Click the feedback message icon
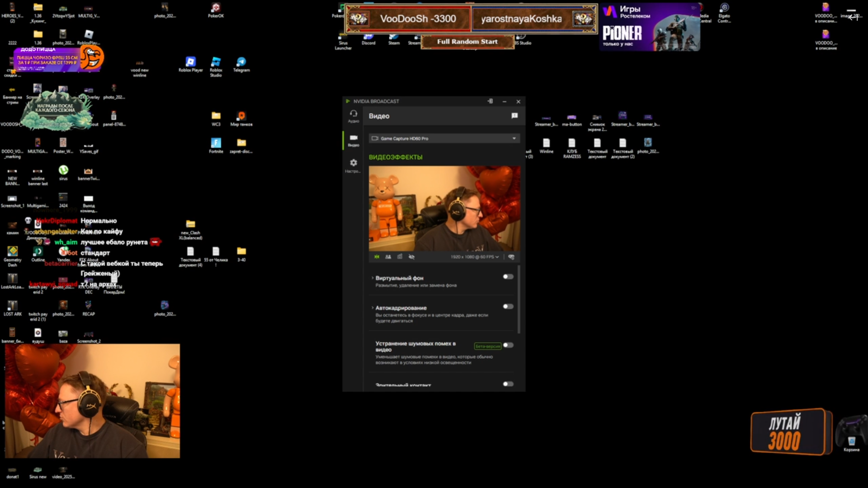This screenshot has height=488, width=868. point(514,116)
